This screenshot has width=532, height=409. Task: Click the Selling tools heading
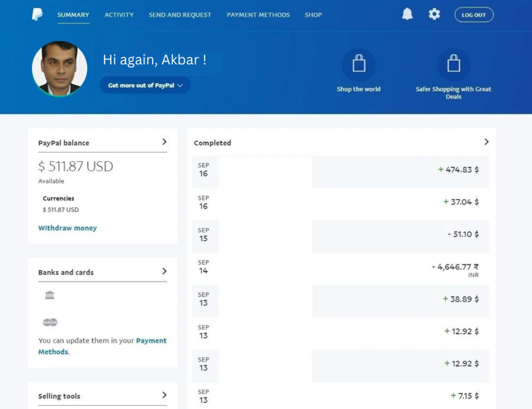point(59,396)
